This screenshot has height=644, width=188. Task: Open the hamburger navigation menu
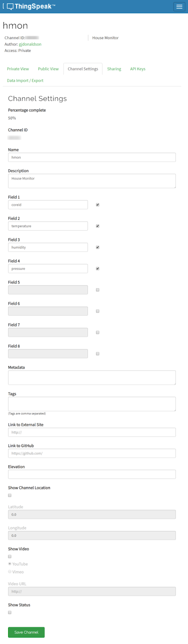(x=179, y=7)
